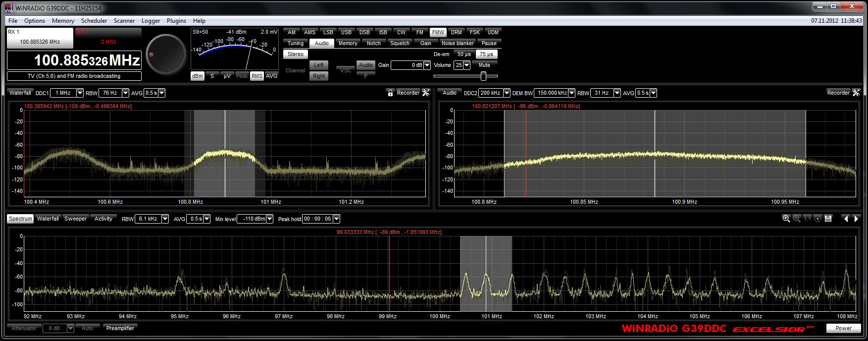Zoom out on the wide spectrum
The height and width of the screenshot is (341, 868).
[797, 219]
